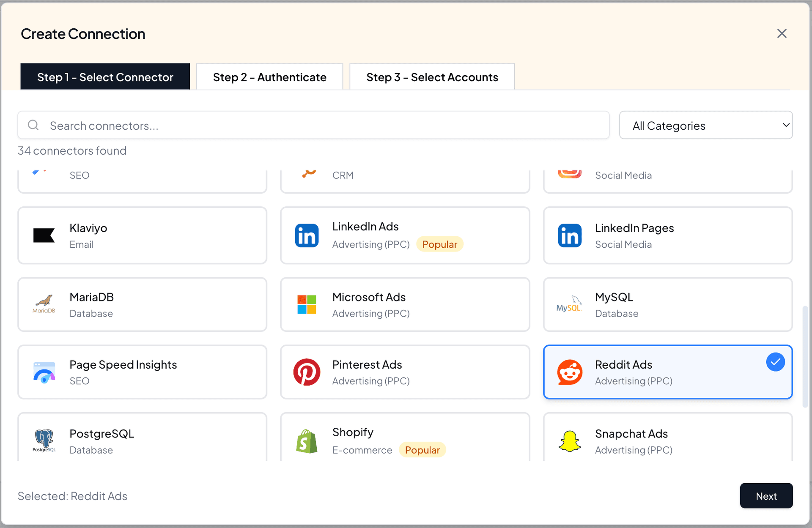Click the Reddit Ads alien logo
The height and width of the screenshot is (528, 812).
(x=570, y=372)
